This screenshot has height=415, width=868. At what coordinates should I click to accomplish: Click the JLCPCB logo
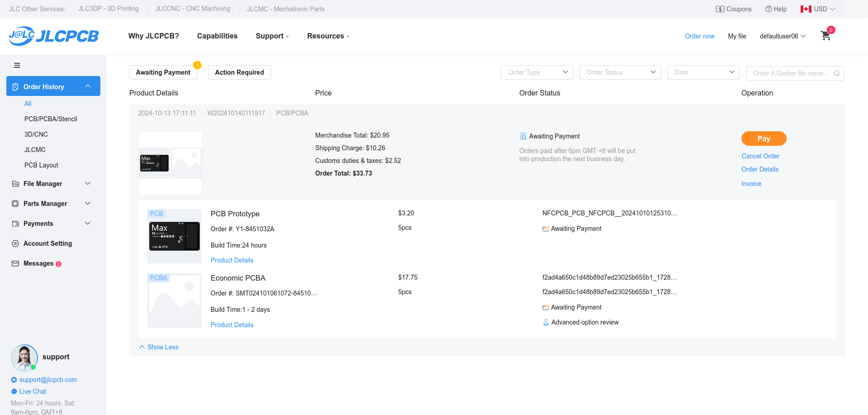pyautogui.click(x=54, y=36)
